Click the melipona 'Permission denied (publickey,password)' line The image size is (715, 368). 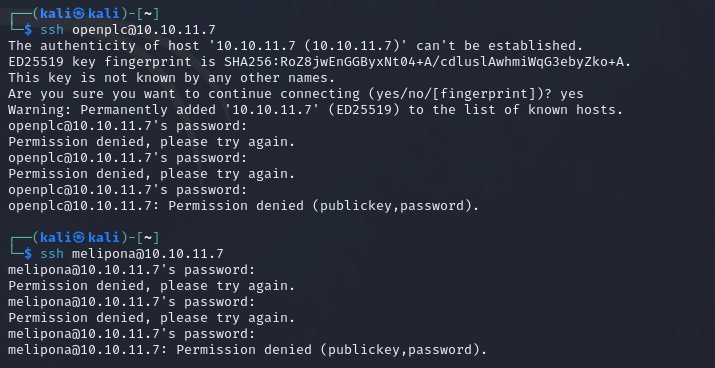[x=248, y=350]
